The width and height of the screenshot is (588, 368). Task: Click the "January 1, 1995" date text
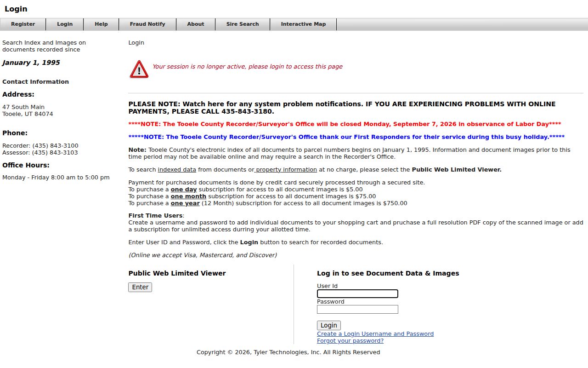point(31,63)
